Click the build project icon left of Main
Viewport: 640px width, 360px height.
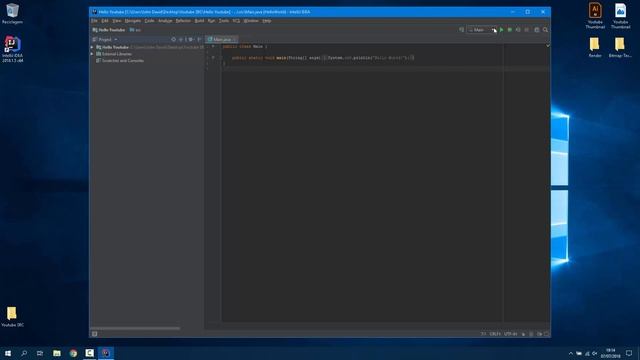coord(462,30)
